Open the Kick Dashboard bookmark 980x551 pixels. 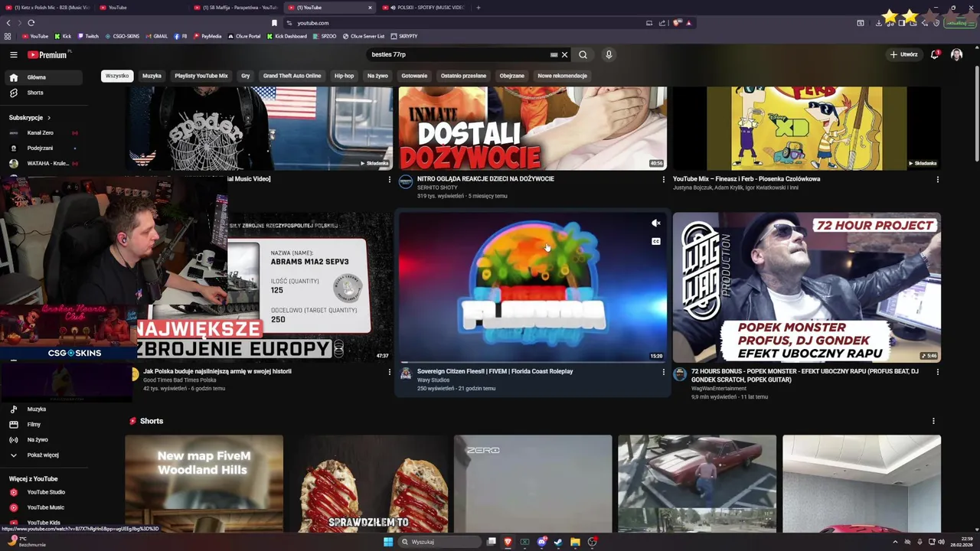(x=286, y=36)
